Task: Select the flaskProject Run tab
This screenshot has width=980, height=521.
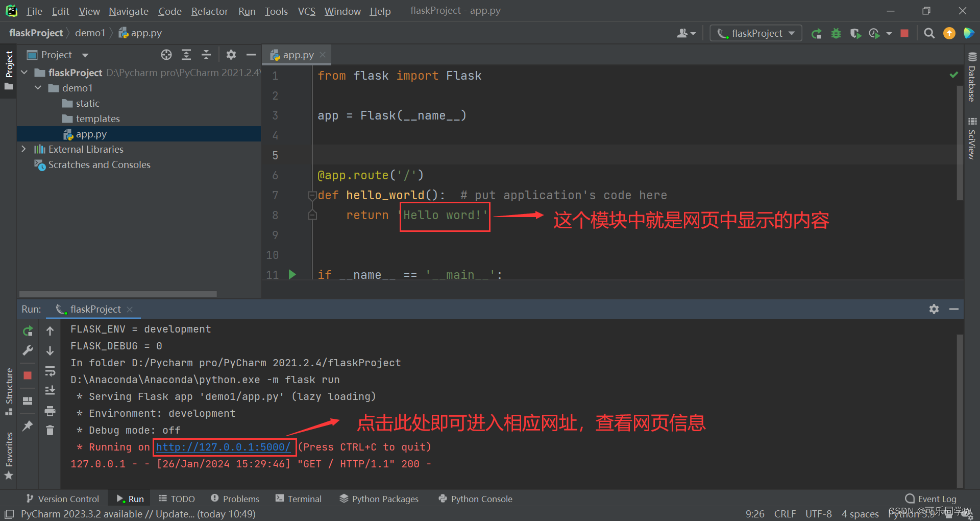Action: pos(94,309)
